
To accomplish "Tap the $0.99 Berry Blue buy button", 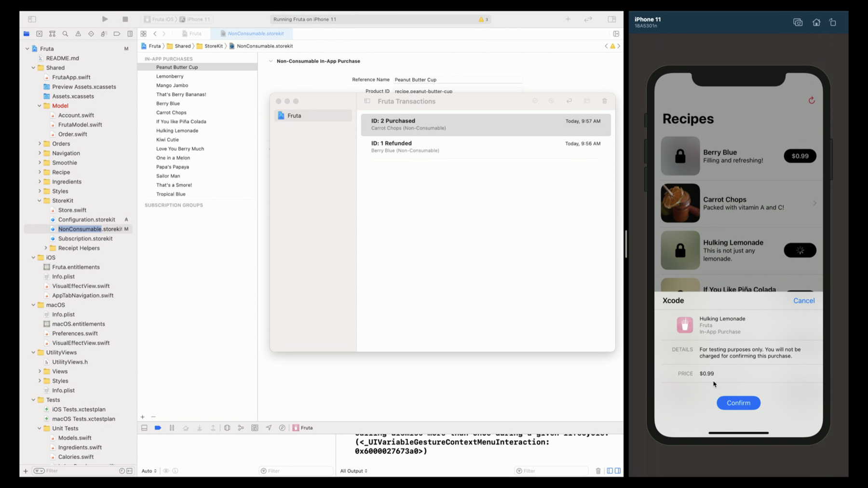I will tap(800, 156).
